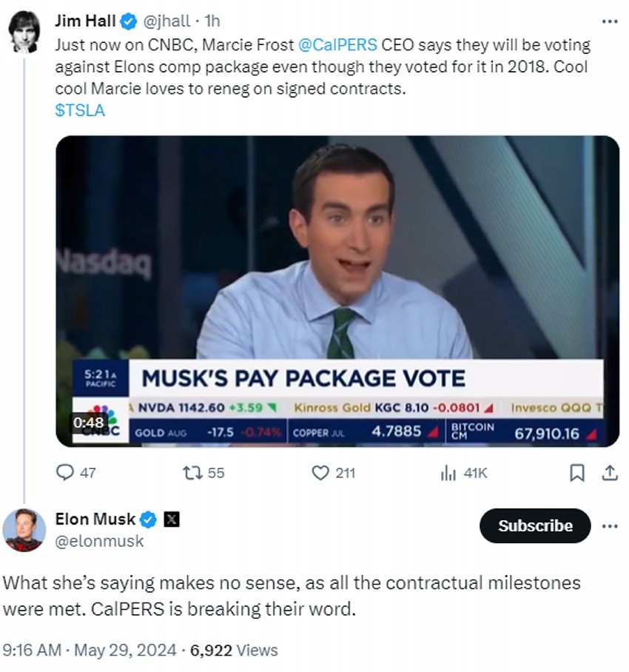The image size is (629, 672).
Task: Open the 9:16 AM May 29, 2024 timestamp
Action: 90,651
